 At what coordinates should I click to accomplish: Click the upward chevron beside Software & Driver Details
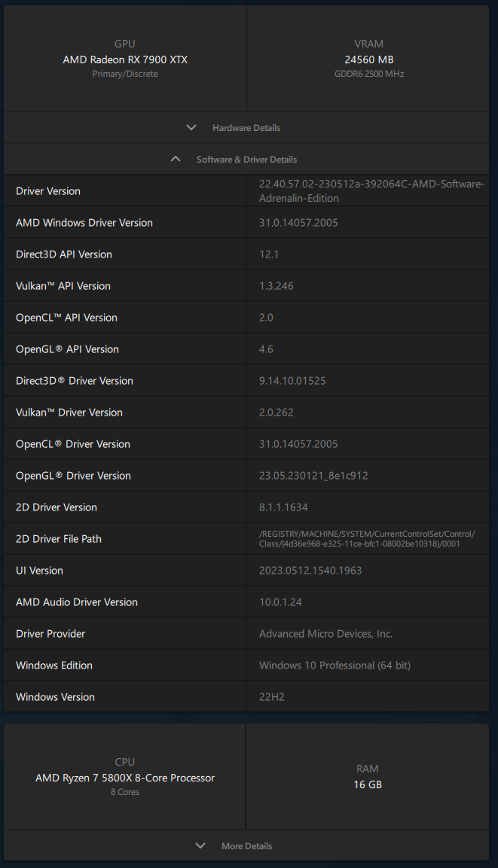[176, 159]
